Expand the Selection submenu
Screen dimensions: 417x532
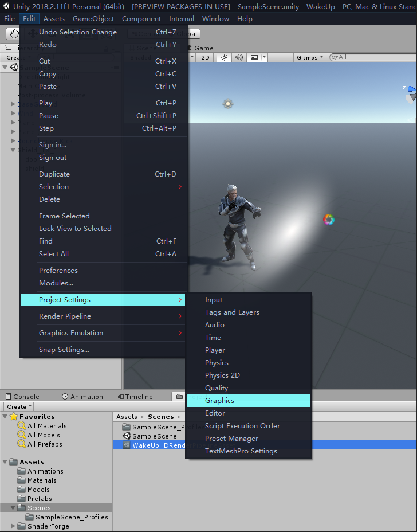103,187
